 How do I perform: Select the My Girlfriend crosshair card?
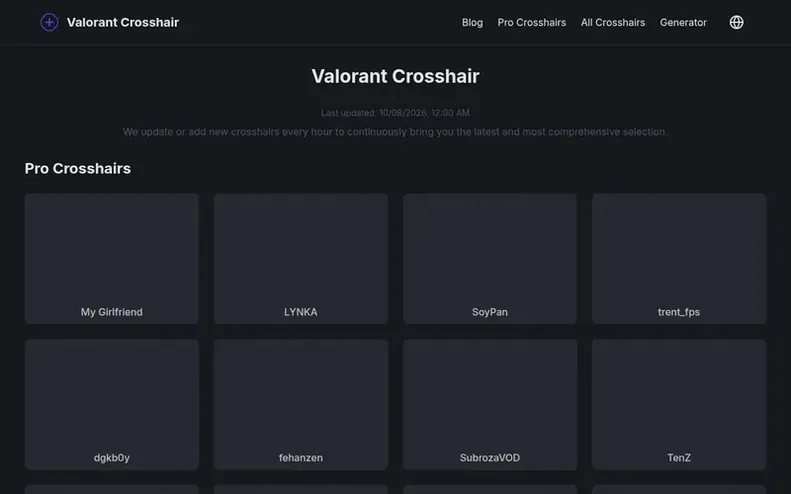[x=111, y=258]
